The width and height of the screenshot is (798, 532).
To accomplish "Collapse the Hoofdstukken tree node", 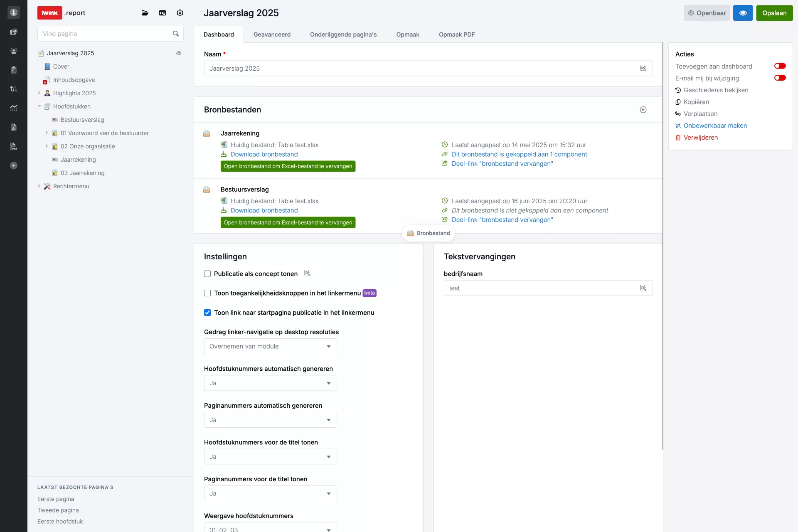I will tap(39, 106).
